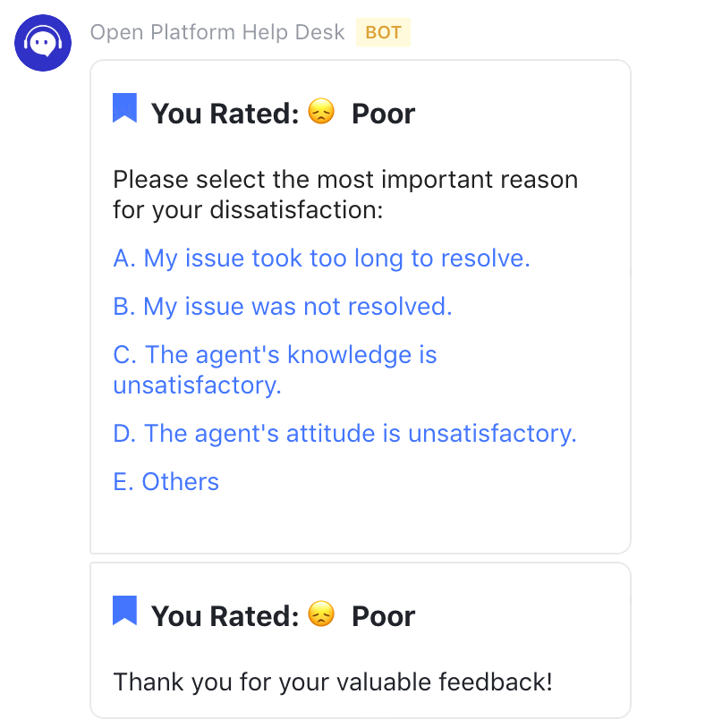
Task: Choose option E, Others
Action: (166, 482)
